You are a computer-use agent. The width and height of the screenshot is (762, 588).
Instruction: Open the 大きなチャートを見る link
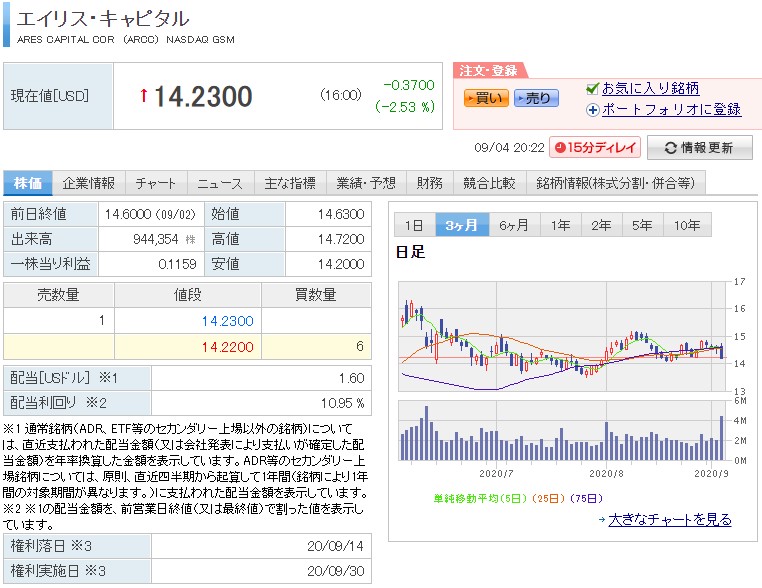coord(670,519)
